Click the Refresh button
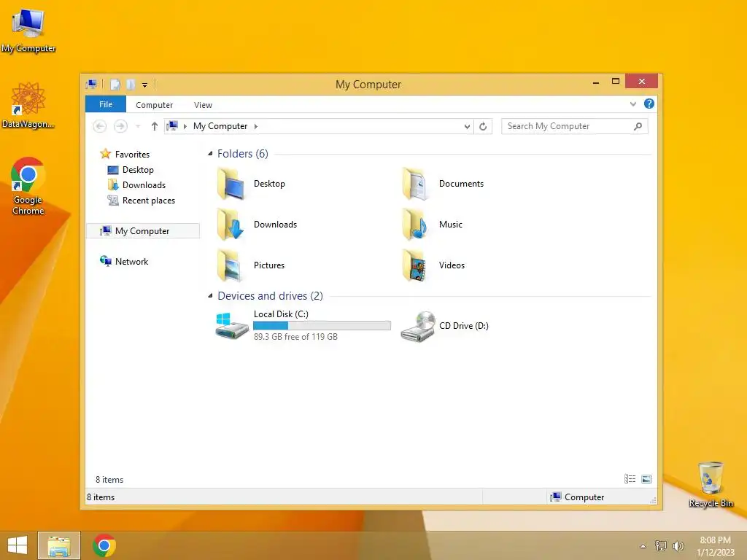The width and height of the screenshot is (747, 560). click(x=483, y=126)
